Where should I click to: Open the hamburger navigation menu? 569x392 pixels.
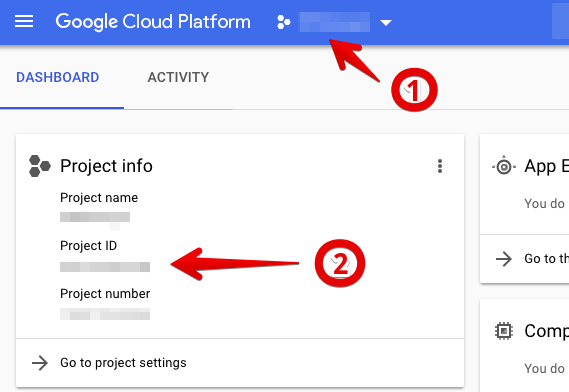24,21
